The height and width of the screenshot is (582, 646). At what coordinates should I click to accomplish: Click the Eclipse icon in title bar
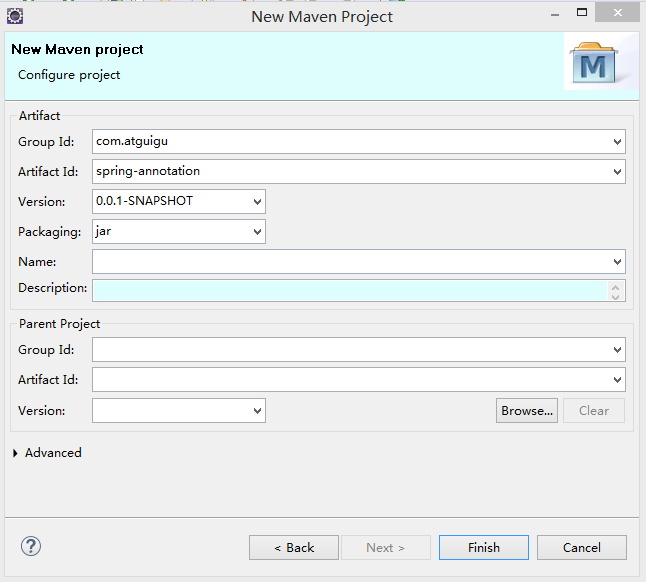(x=15, y=16)
